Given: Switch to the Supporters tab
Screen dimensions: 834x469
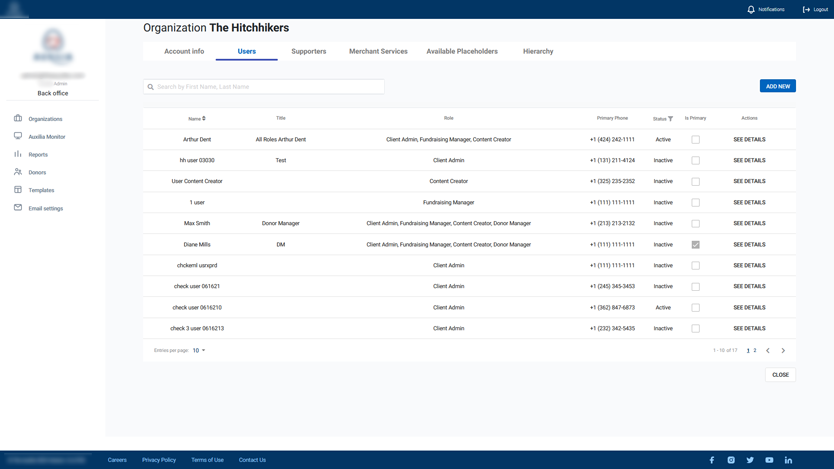Looking at the screenshot, I should pos(308,51).
